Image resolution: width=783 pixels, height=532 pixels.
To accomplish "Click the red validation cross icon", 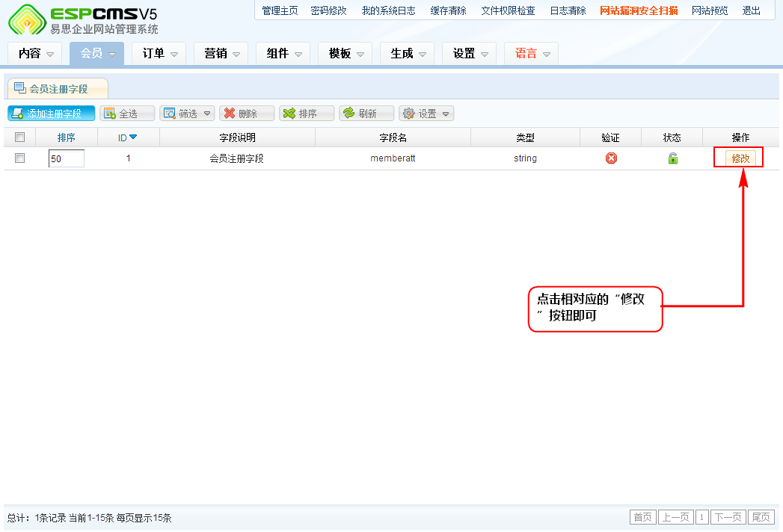I will point(611,158).
